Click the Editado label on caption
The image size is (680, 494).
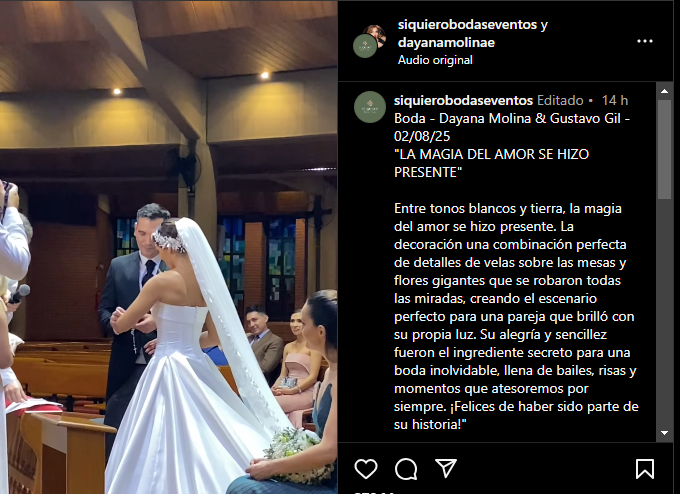560,100
